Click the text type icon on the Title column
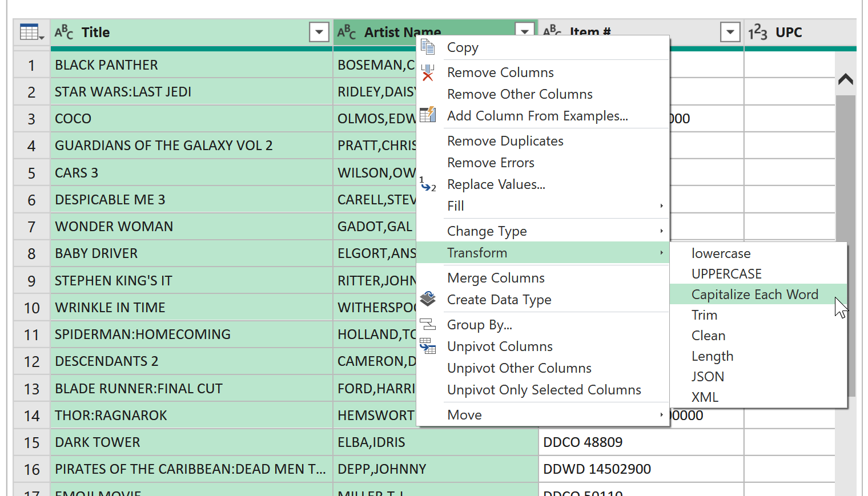Screen dimensions: 868x496 [x=64, y=32]
